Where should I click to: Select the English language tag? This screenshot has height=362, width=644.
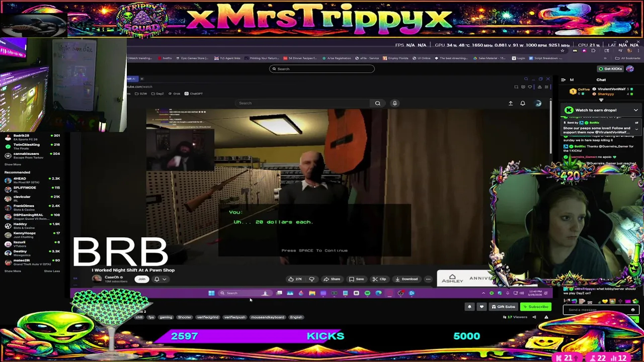(296, 317)
